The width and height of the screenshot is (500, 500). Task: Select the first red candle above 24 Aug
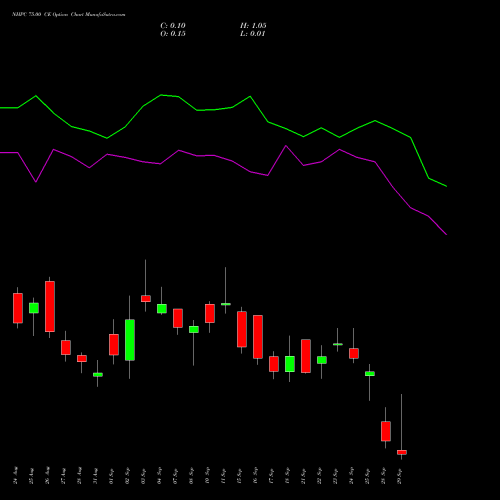coord(18,308)
